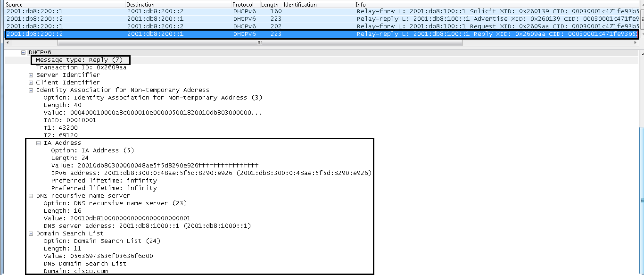This screenshot has width=644, height=275.
Task: Select the Relay-reply Reply XID 0x2609aa packet
Action: (322, 34)
